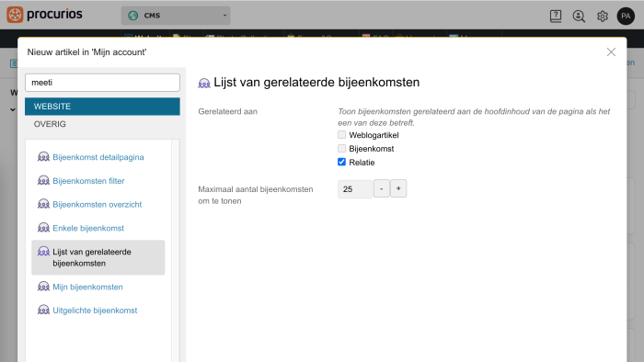Click the article type list scrollbar
644x362 pixels.
[176, 251]
